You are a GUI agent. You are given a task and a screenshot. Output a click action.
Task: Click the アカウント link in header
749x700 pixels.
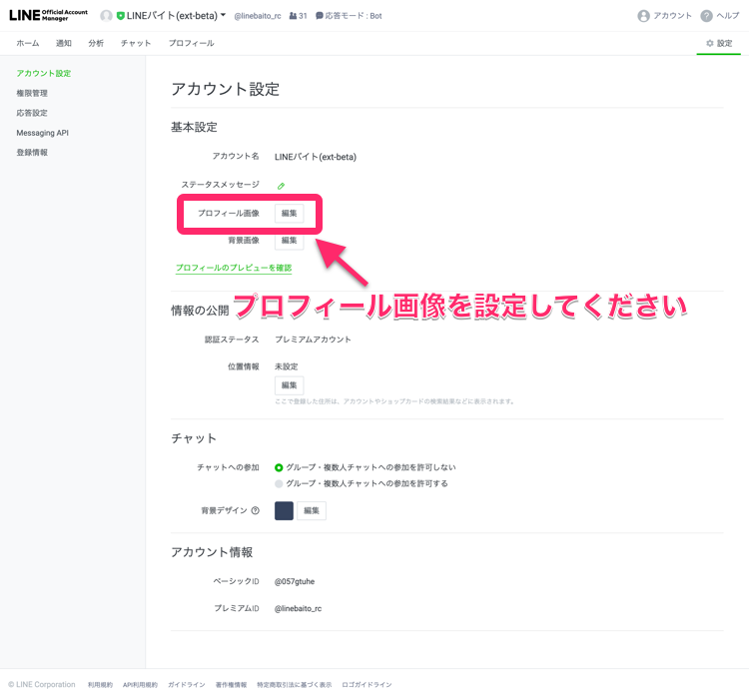(672, 16)
